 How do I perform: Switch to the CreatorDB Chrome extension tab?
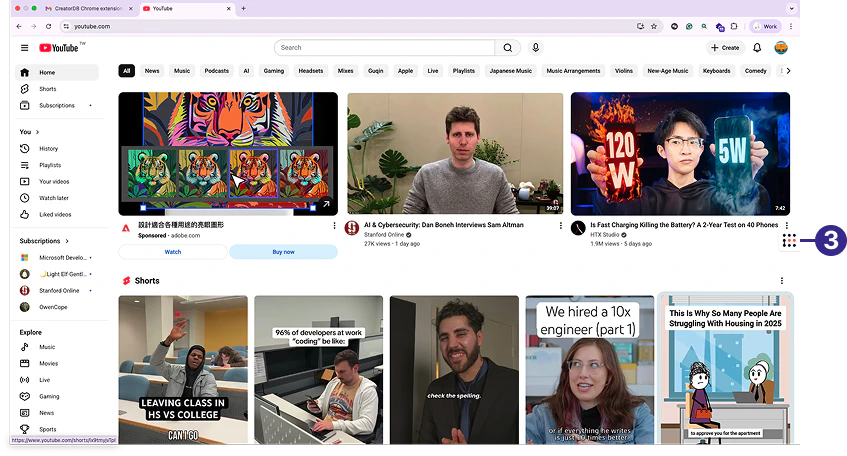(x=89, y=9)
